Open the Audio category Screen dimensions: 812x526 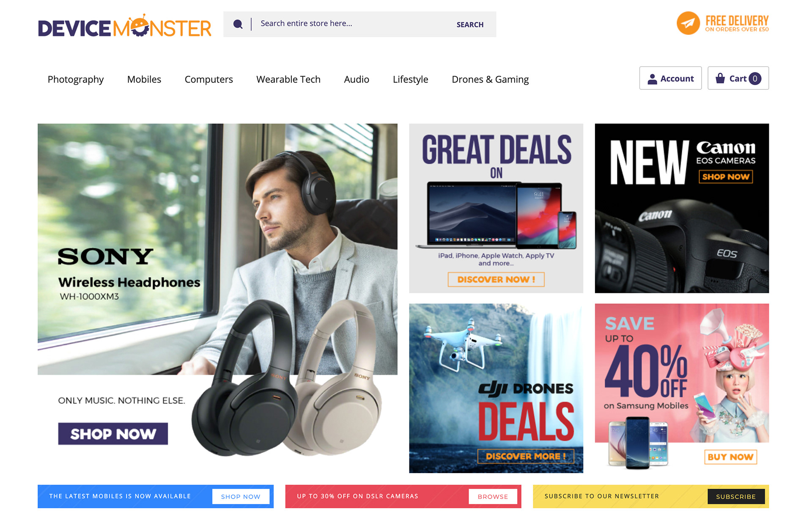[357, 80]
